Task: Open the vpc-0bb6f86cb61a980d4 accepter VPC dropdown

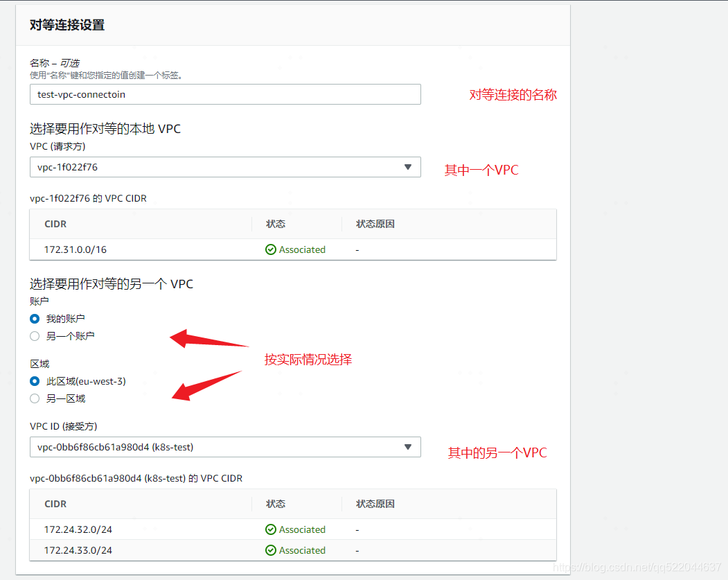Action: [225, 447]
